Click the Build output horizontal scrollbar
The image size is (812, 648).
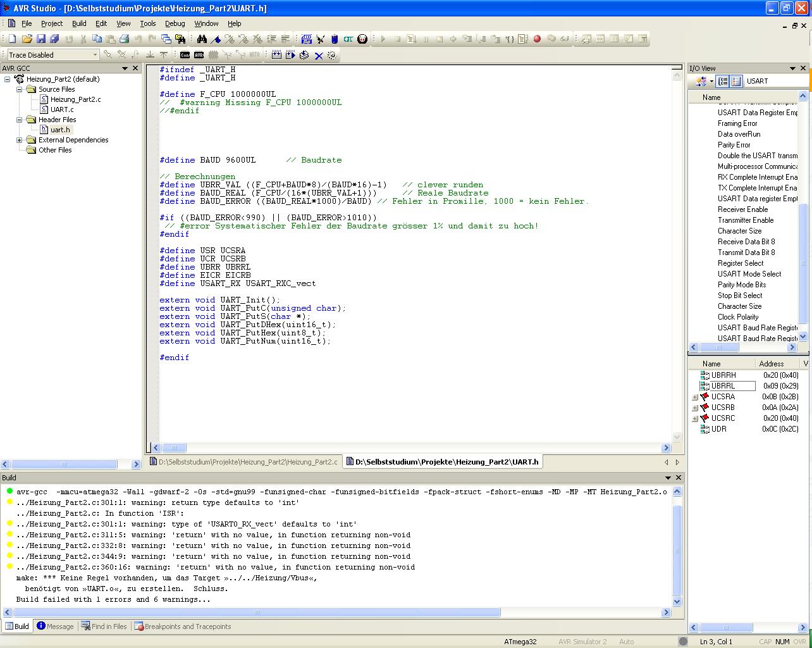pyautogui.click(x=257, y=613)
